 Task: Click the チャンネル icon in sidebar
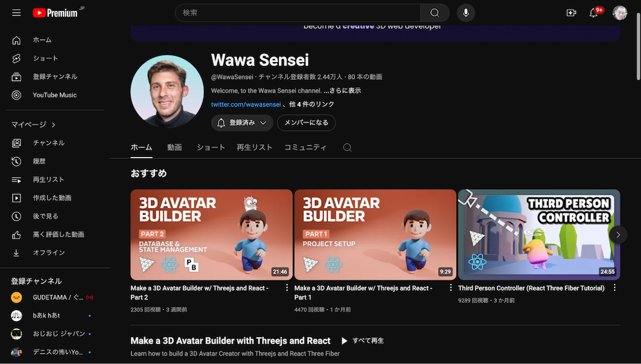click(17, 143)
